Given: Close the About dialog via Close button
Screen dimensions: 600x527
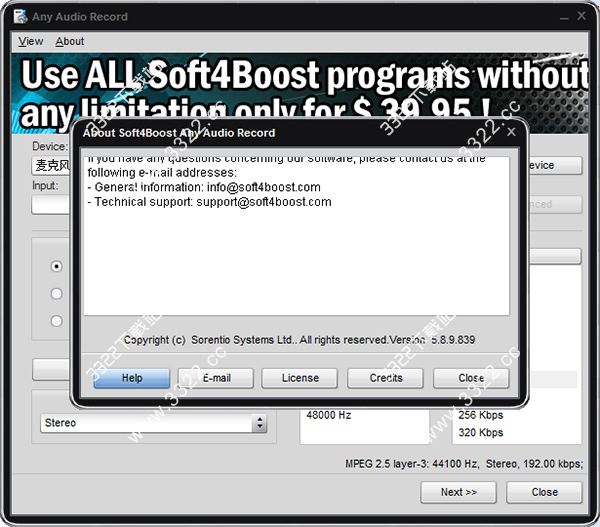Looking at the screenshot, I should (471, 378).
